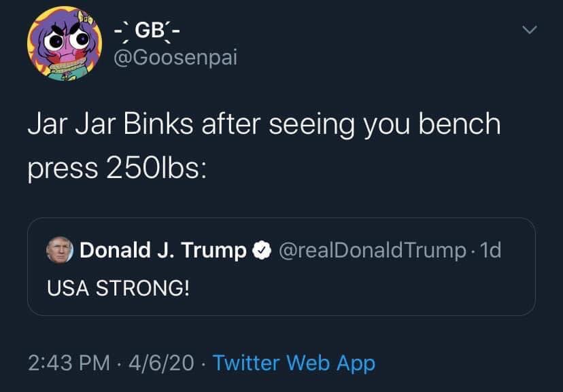Screen dimensions: 563x392
Task: Open the Twitter Web App source link
Action: (x=294, y=363)
